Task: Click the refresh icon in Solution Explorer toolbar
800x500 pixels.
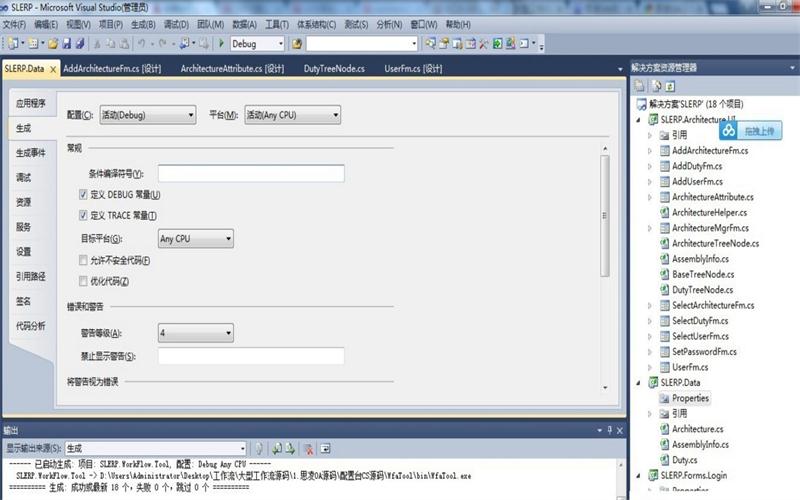Action: (670, 86)
